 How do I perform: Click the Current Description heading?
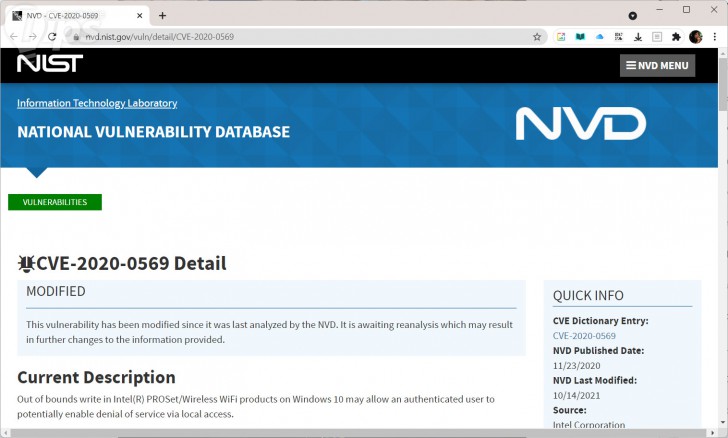96,377
